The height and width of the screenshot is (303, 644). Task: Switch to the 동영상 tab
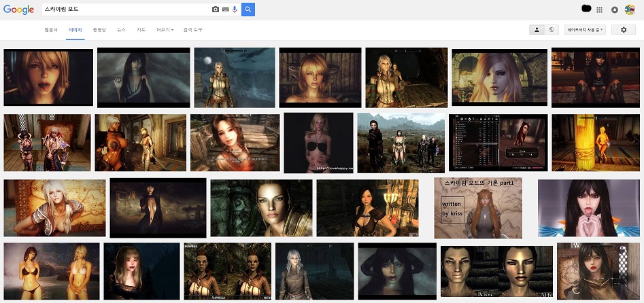click(x=99, y=30)
